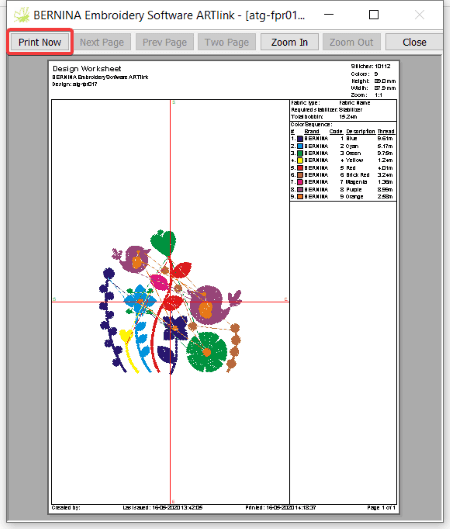Click the Zoom Out button
Image resolution: width=450 pixels, height=529 pixels.
point(351,42)
